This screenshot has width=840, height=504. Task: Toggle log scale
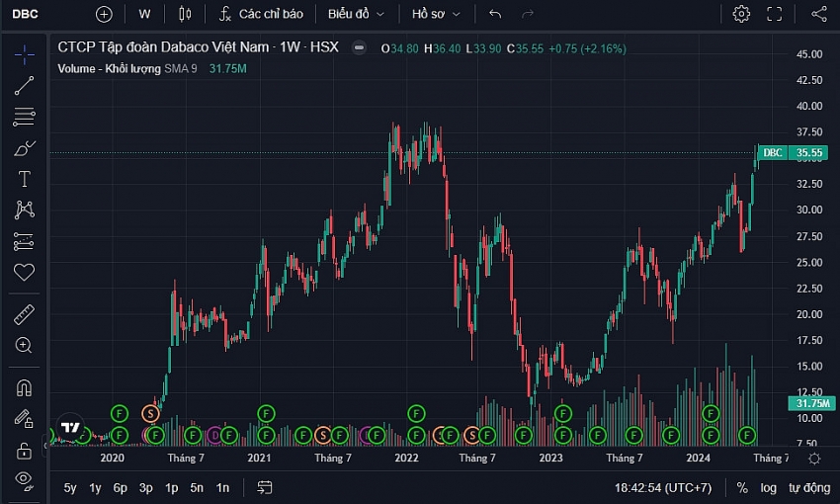[x=768, y=487]
